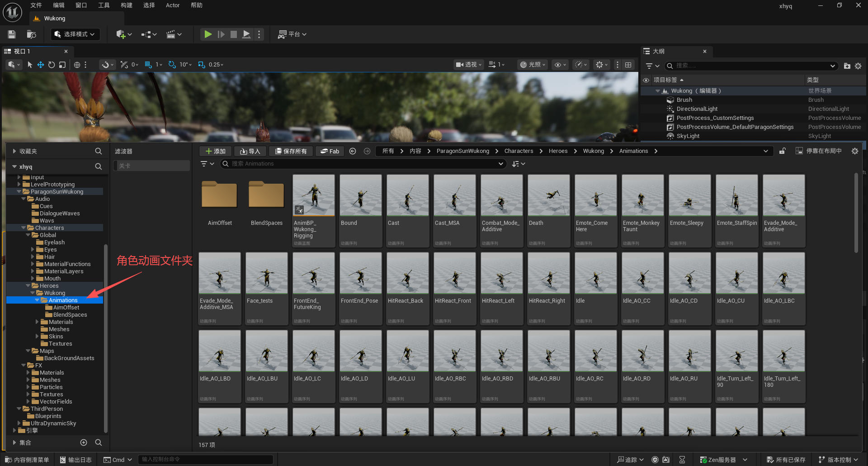This screenshot has height=466, width=868.
Task: Click the 导入 import button
Action: pos(250,151)
